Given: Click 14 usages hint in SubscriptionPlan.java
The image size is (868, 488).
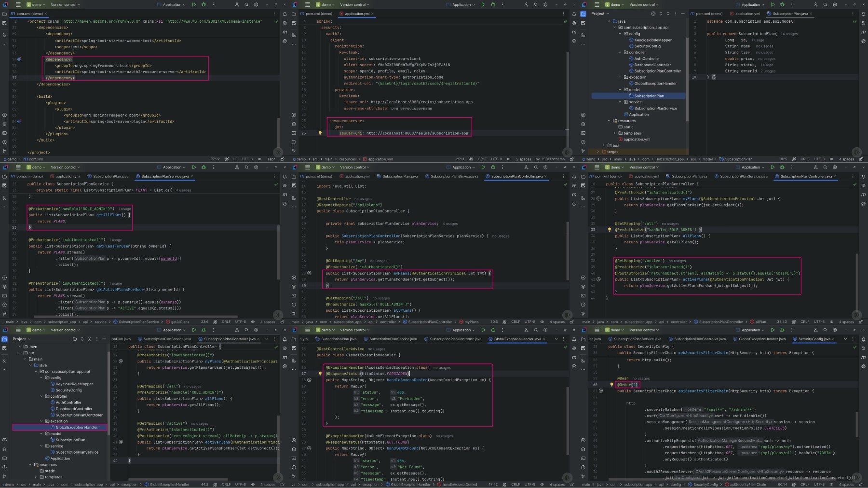Looking at the screenshot, I should (789, 34).
